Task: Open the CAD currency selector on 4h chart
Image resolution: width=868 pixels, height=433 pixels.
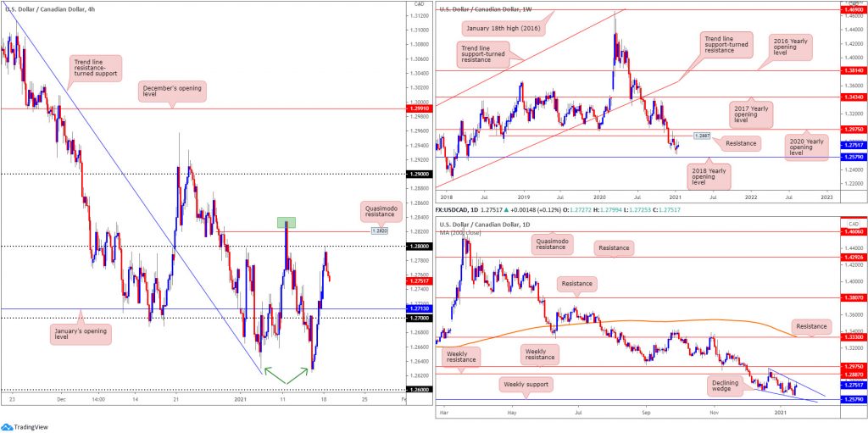Action: tap(419, 5)
